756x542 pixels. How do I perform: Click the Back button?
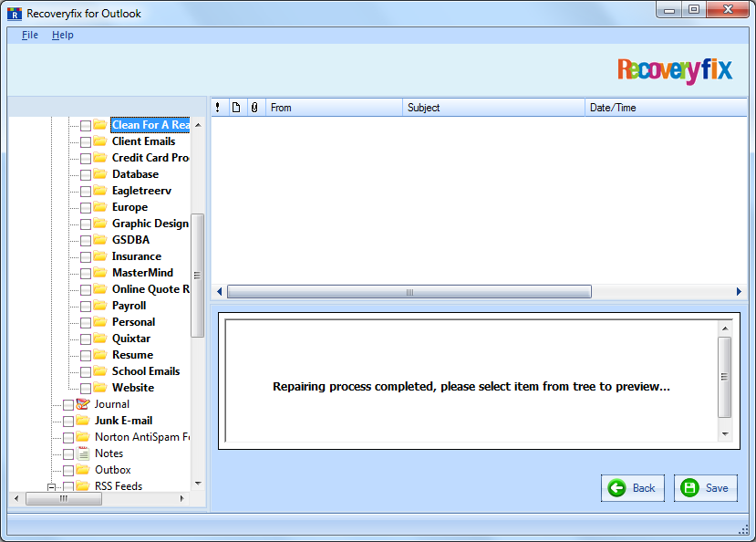[633, 488]
